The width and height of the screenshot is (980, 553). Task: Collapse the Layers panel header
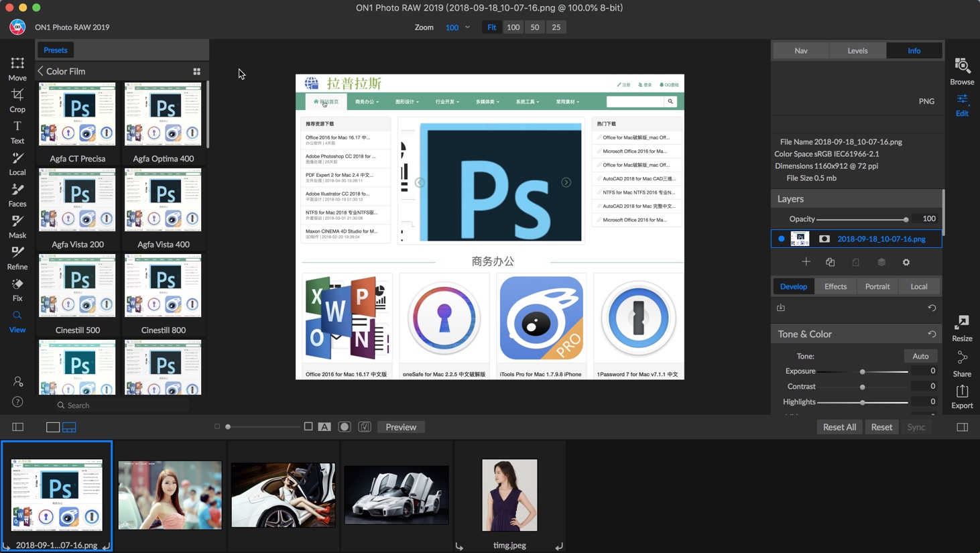click(x=857, y=199)
